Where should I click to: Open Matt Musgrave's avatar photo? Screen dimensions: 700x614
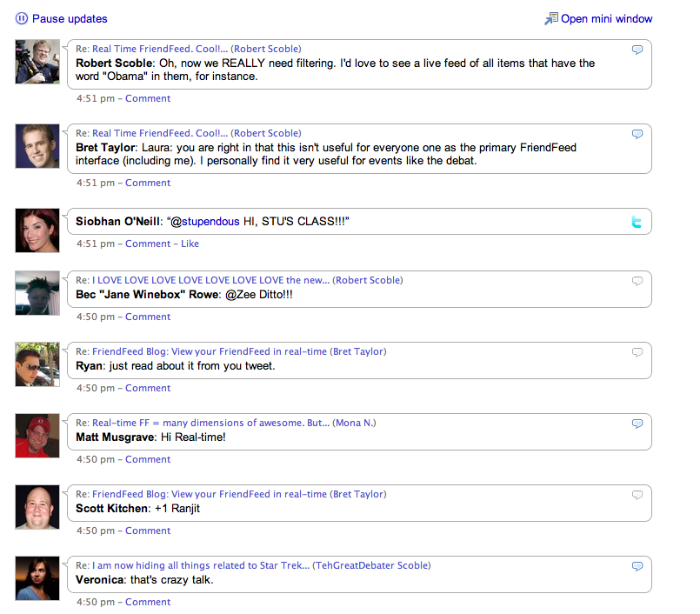pos(37,436)
